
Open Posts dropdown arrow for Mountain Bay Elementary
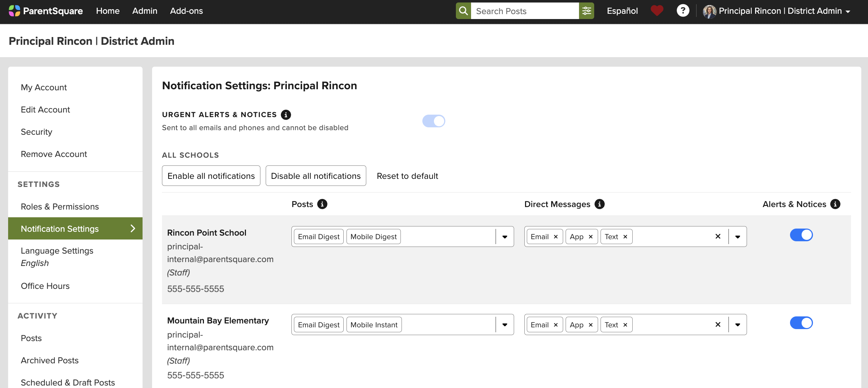click(505, 325)
